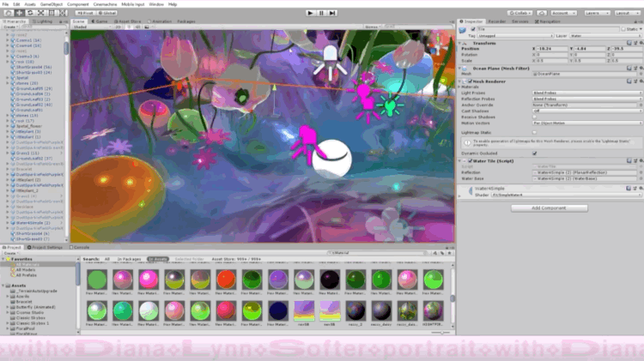Viewport: 644px width, 361px height.
Task: Open the Shaded draw mode dropdown
Action: tap(92, 27)
